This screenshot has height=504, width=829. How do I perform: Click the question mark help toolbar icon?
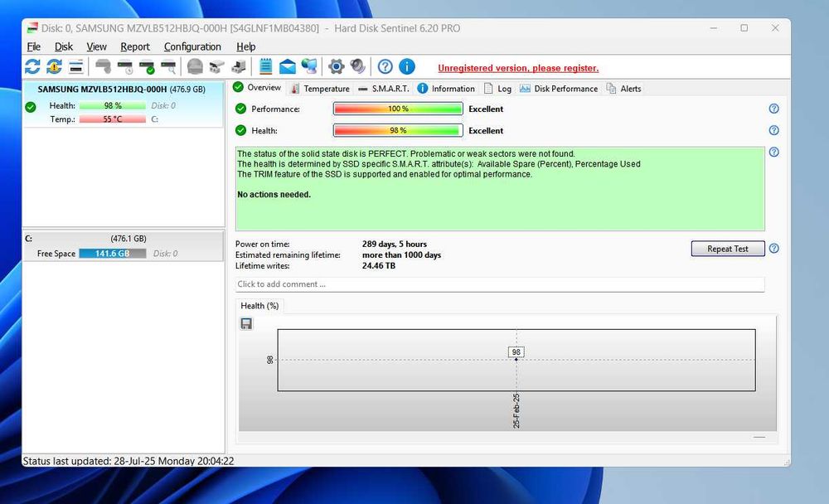(x=385, y=66)
